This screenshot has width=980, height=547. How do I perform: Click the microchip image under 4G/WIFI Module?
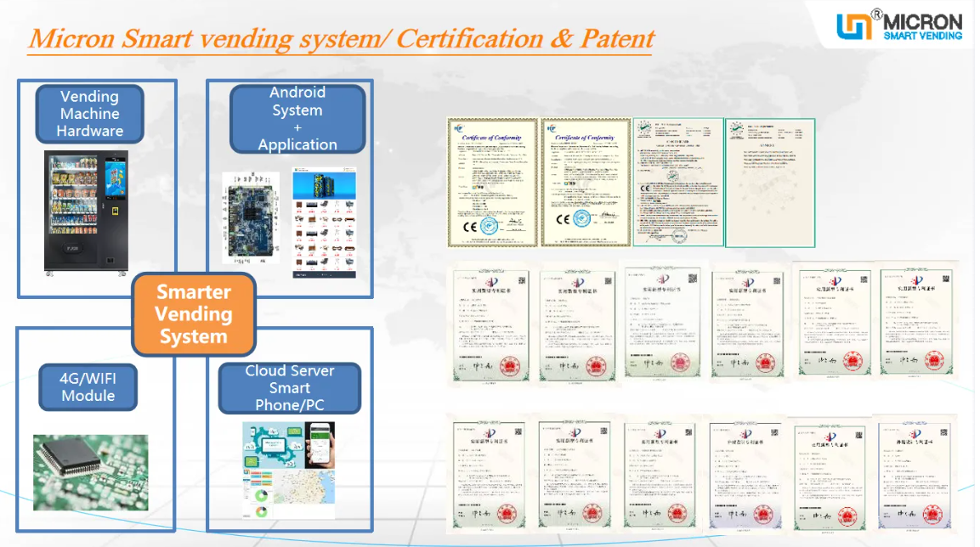90,471
